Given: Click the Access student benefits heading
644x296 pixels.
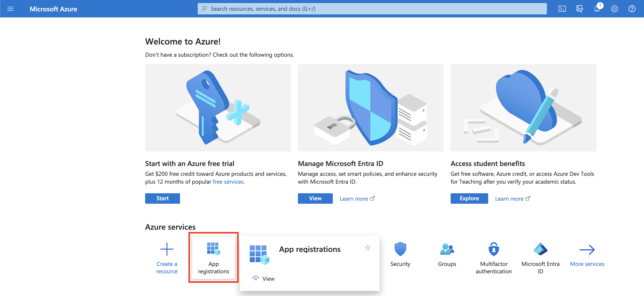Looking at the screenshot, I should pyautogui.click(x=488, y=163).
